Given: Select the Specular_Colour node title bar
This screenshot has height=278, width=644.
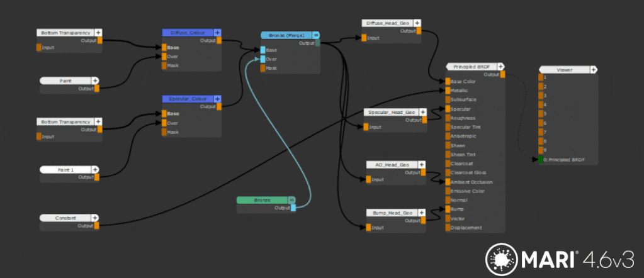Looking at the screenshot, I should click(188, 99).
